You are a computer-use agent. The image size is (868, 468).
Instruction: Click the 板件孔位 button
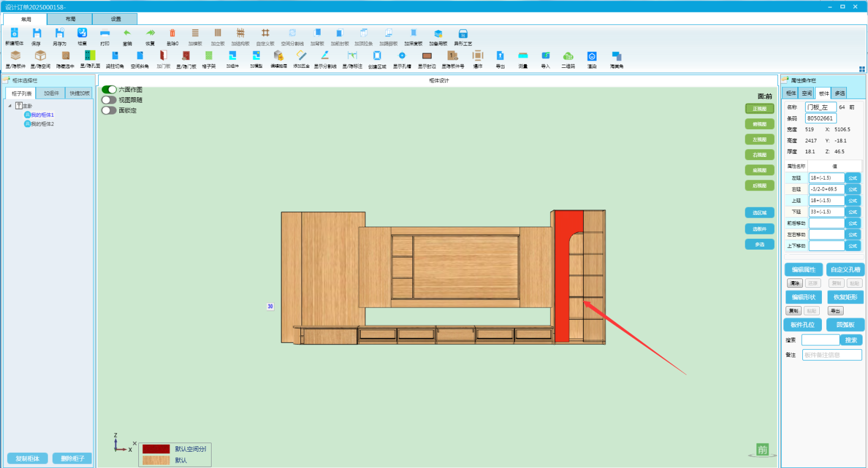(802, 325)
